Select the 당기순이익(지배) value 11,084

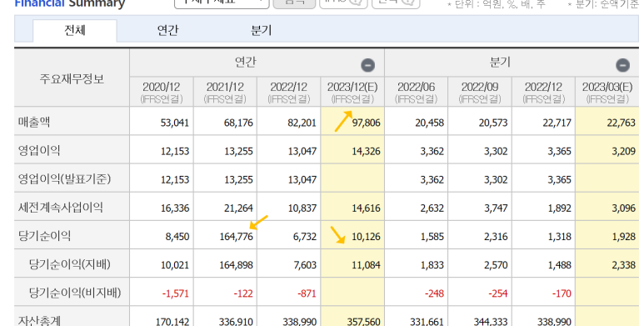(366, 265)
